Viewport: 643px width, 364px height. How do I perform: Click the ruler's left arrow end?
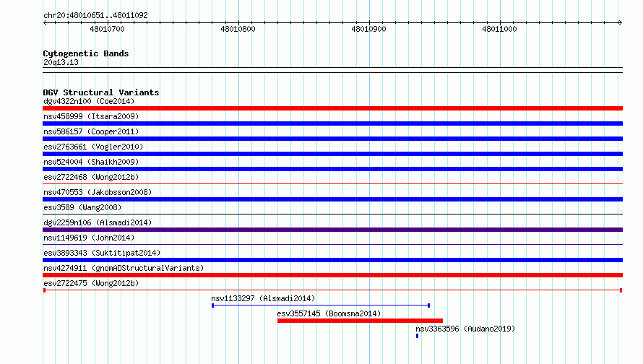45,22
